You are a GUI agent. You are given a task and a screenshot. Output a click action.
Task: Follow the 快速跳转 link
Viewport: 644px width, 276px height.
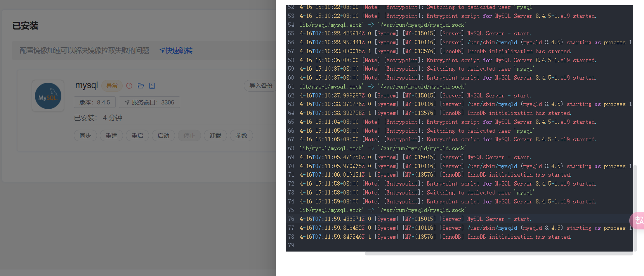[176, 50]
